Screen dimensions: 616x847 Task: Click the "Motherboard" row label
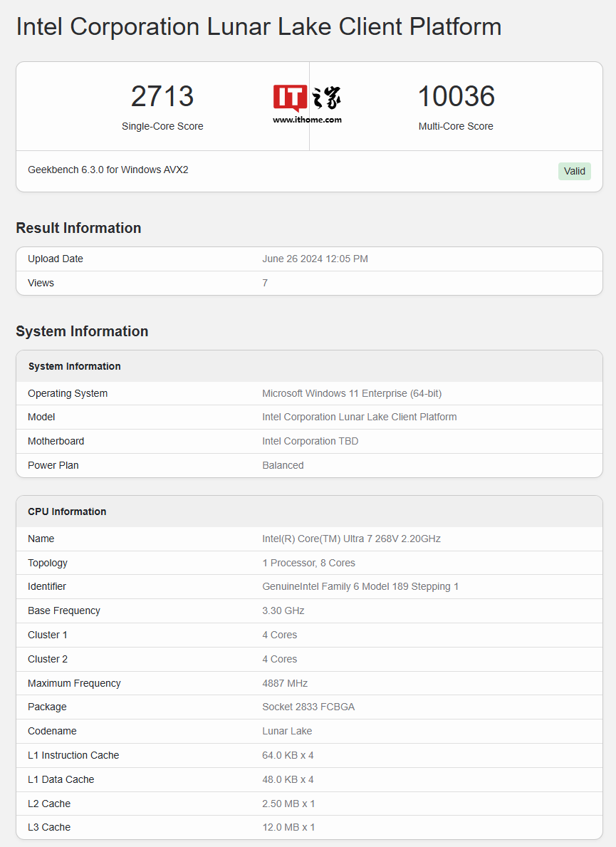click(x=56, y=442)
